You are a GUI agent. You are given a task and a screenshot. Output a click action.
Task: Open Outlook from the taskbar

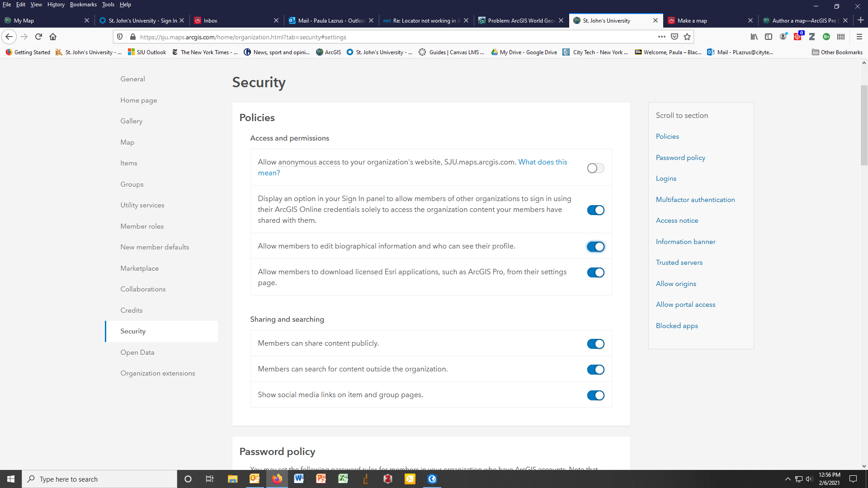255,479
